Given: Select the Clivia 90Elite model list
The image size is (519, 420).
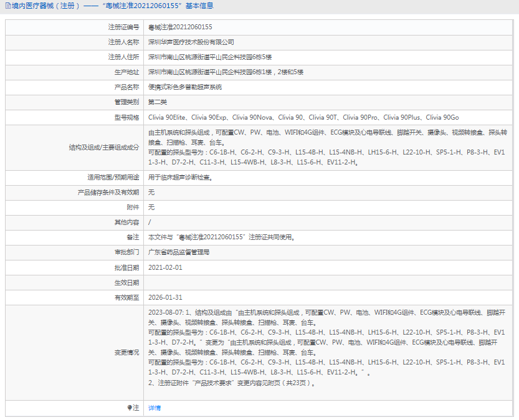Looking at the screenshot, I should pyautogui.click(x=303, y=117).
